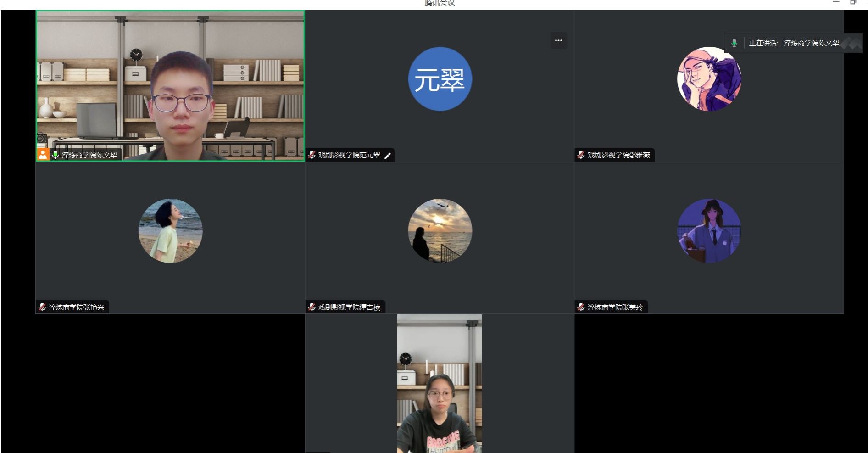
Task: Restore down the 腾讯会议 window
Action: tap(853, 2)
